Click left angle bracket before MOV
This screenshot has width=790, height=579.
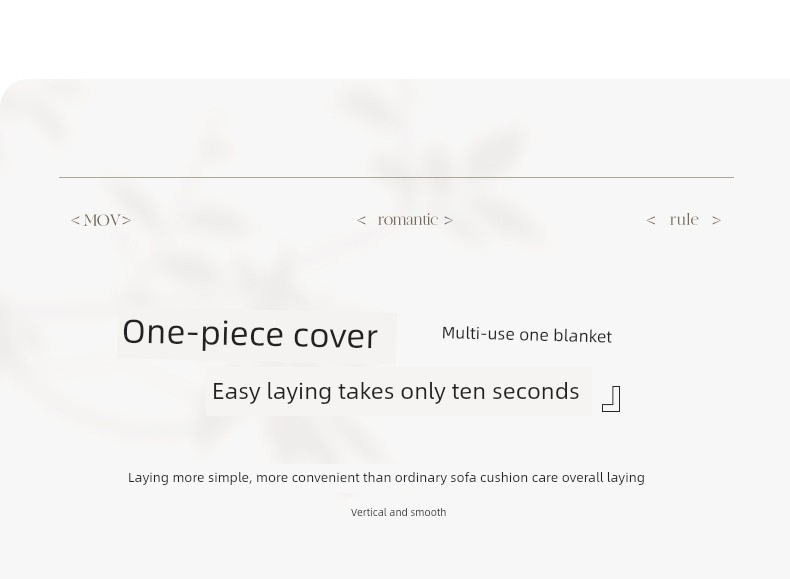[76, 220]
